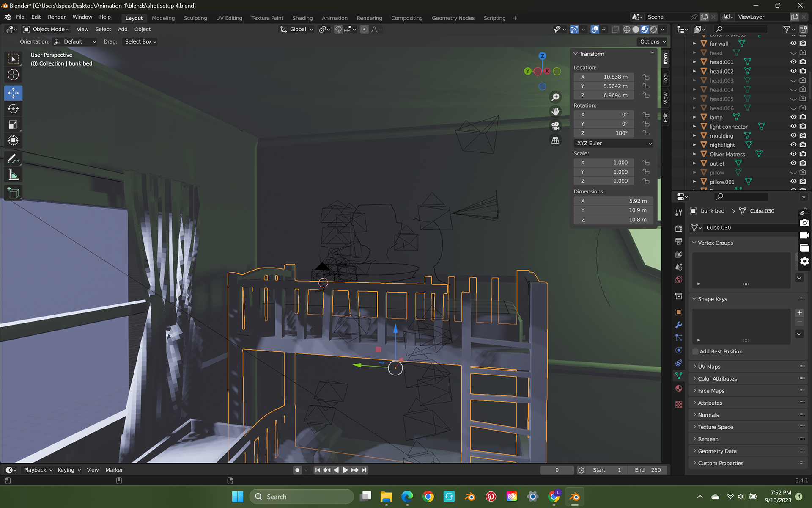
Task: Hide moulding object via eye icon
Action: pyautogui.click(x=793, y=136)
